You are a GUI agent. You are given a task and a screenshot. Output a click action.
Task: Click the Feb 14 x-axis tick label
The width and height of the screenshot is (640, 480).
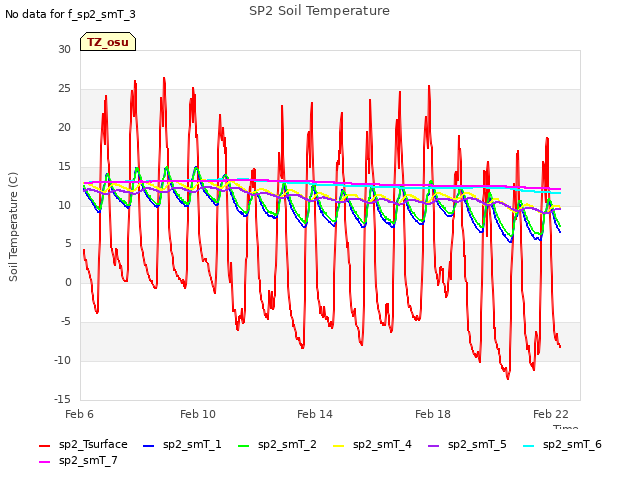[x=315, y=414]
